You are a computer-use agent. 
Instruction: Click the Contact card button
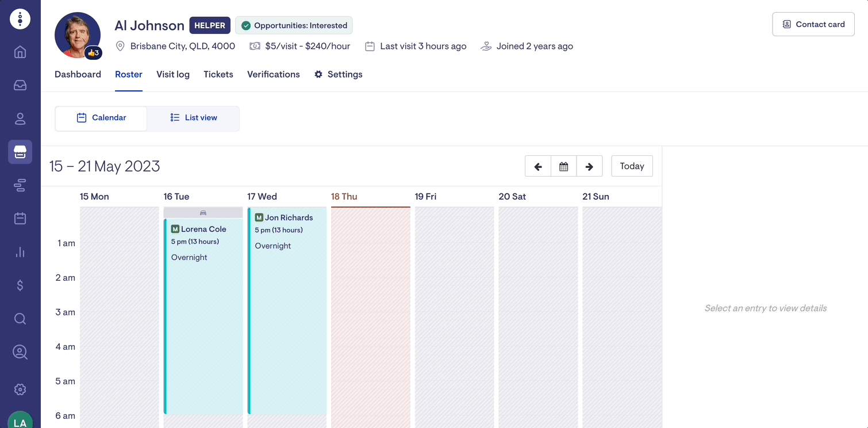[813, 24]
